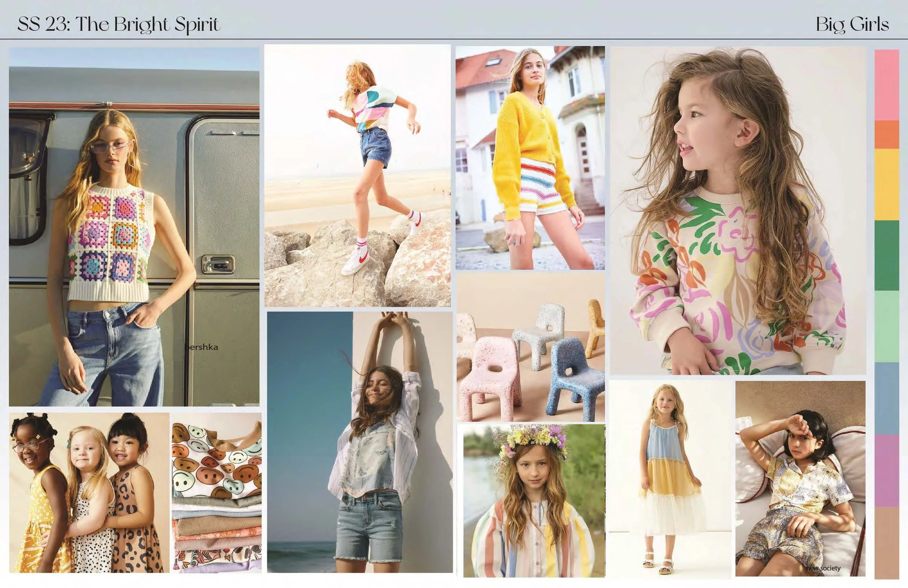The image size is (908, 588).
Task: Click the 'Big Girls' heading text
Action: click(852, 25)
